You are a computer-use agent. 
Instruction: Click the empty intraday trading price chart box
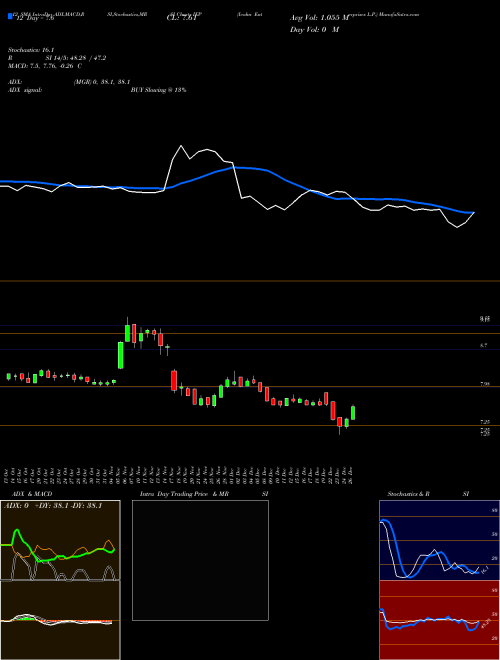pos(200,560)
